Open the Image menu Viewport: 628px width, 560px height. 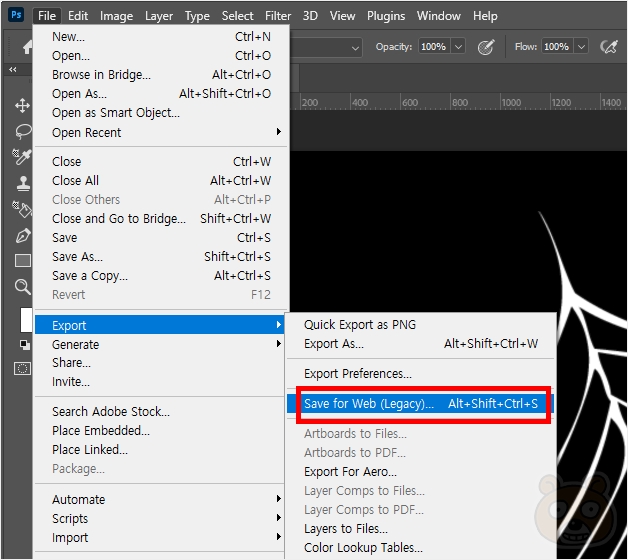[x=116, y=16]
